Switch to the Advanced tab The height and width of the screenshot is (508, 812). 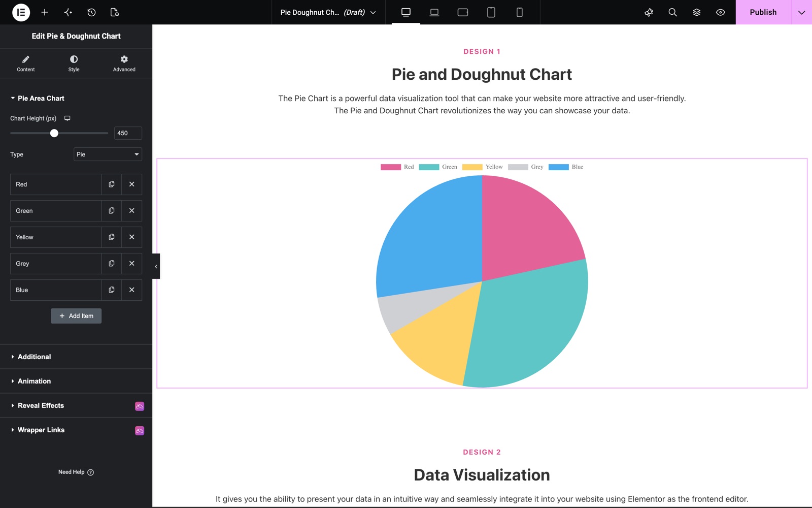pyautogui.click(x=124, y=63)
